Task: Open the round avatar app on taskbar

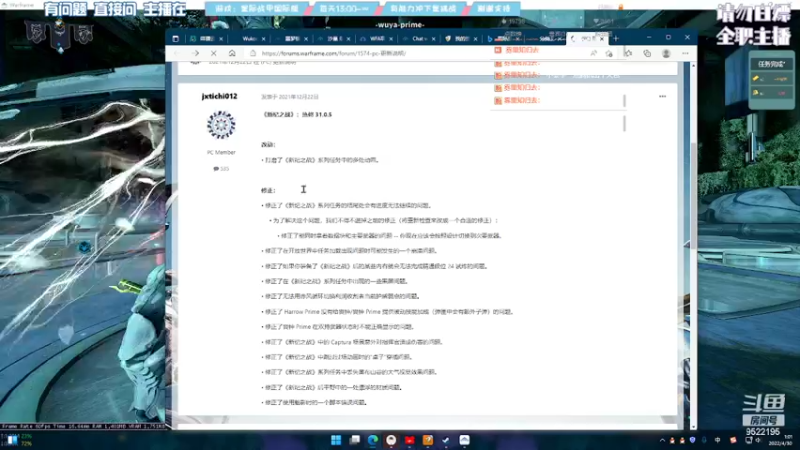Action: (x=391, y=440)
